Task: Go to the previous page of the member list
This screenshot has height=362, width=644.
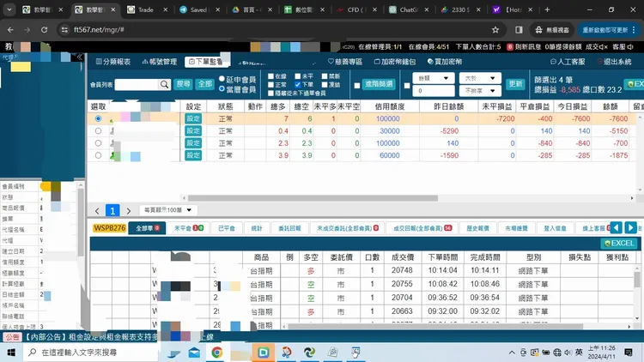Action: [x=97, y=210]
